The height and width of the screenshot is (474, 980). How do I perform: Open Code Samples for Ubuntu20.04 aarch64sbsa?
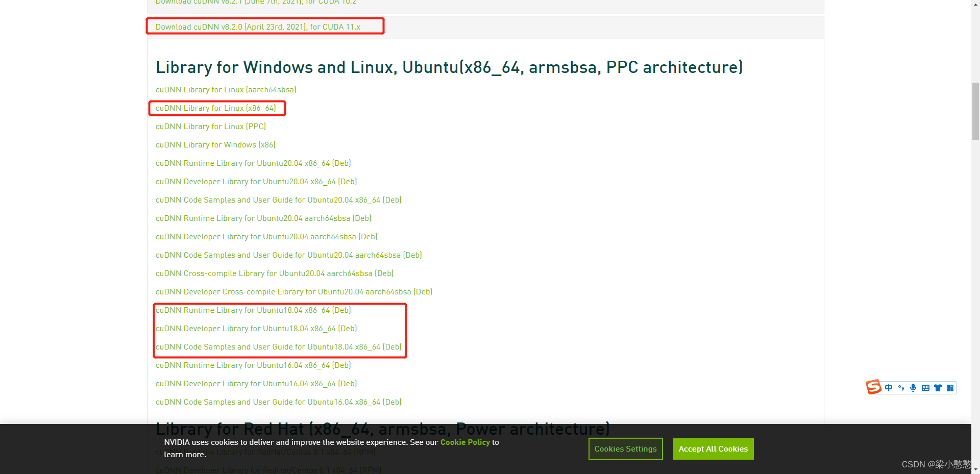288,255
